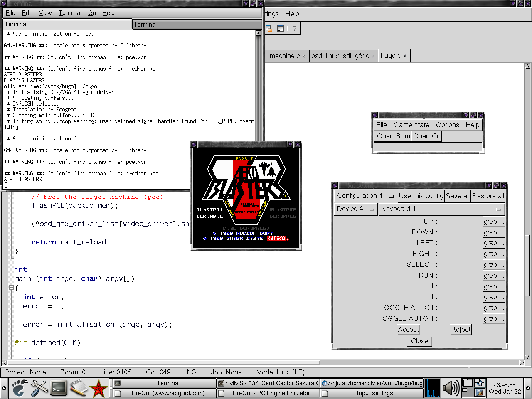Open the Device 4 dropdown

[x=355, y=209]
